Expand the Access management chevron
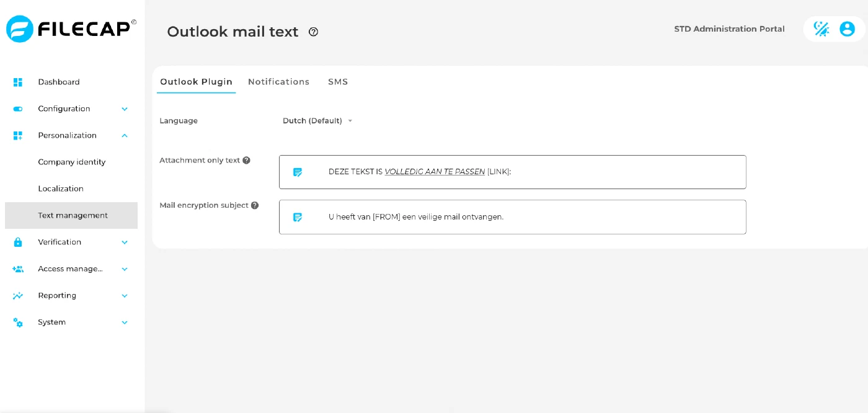Image resolution: width=868 pixels, height=413 pixels. [x=125, y=269]
